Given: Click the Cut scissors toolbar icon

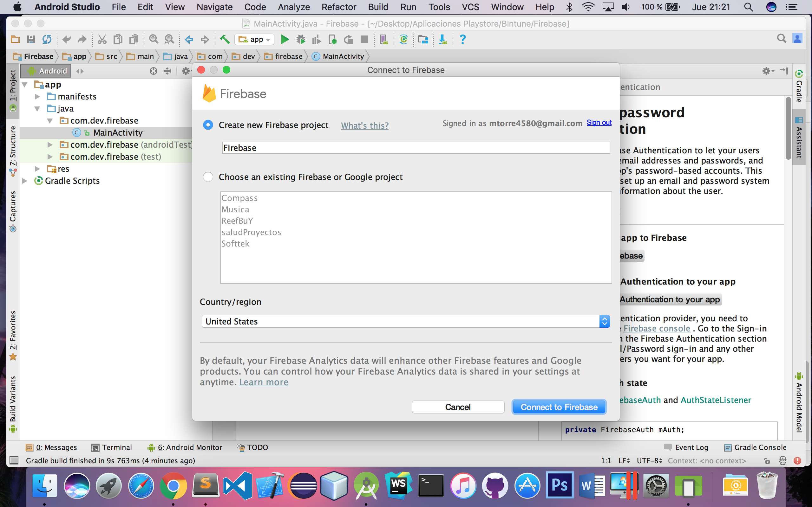Looking at the screenshot, I should click(102, 40).
